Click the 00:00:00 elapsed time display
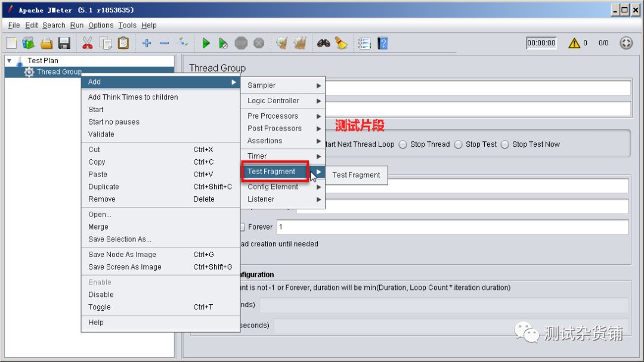The image size is (644, 362). (541, 43)
